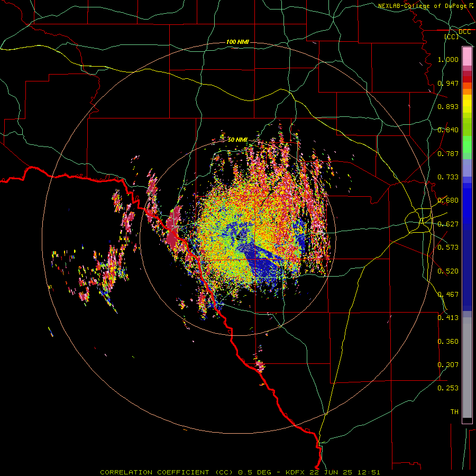
Task: Click the 100 NMI range ring label
Action: click(x=237, y=42)
